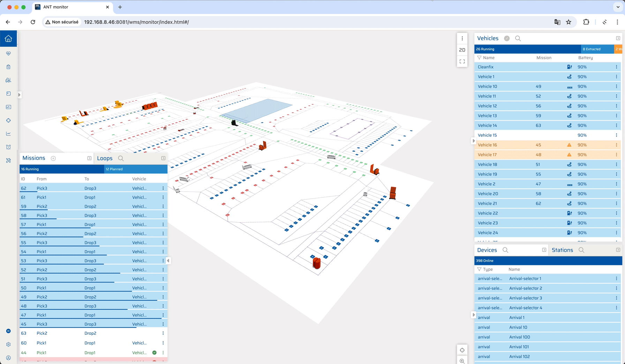The image size is (625, 364).
Task: Open the crosshair target icon in the sidebar
Action: (8, 121)
